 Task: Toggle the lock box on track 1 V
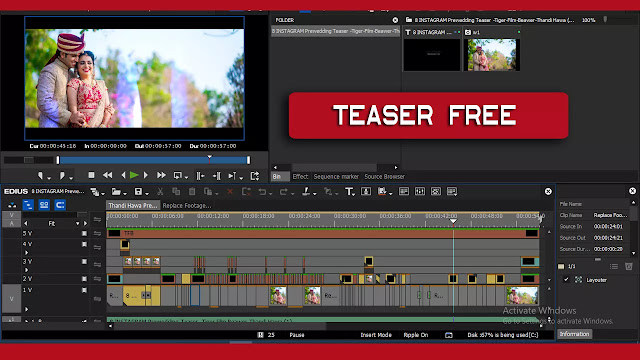coord(84,290)
